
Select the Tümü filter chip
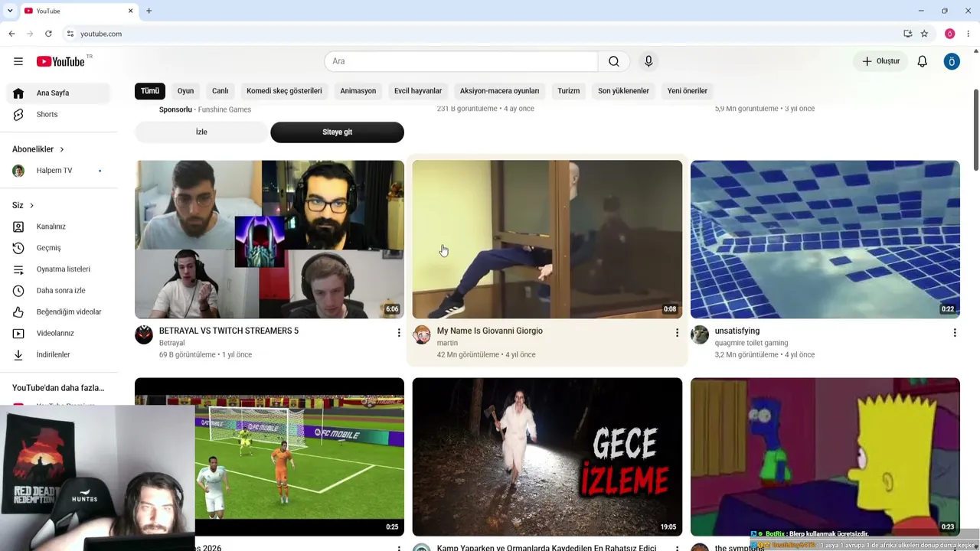click(150, 90)
